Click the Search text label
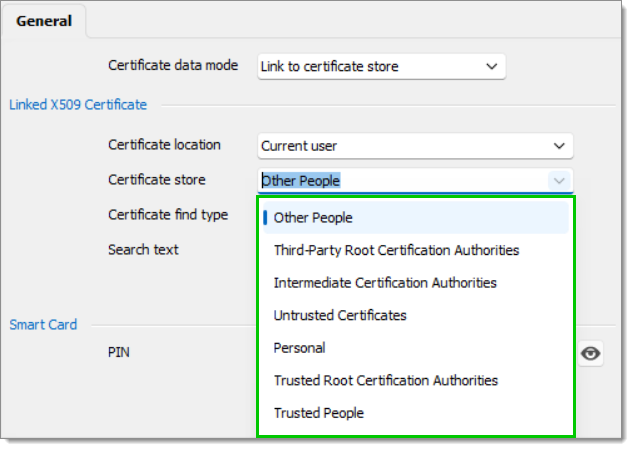632x449 pixels. (143, 250)
